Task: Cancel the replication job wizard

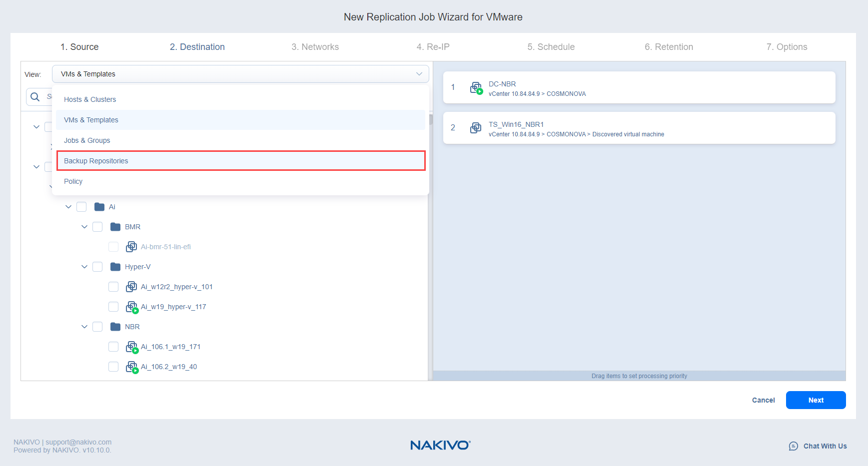Action: tap(763, 400)
